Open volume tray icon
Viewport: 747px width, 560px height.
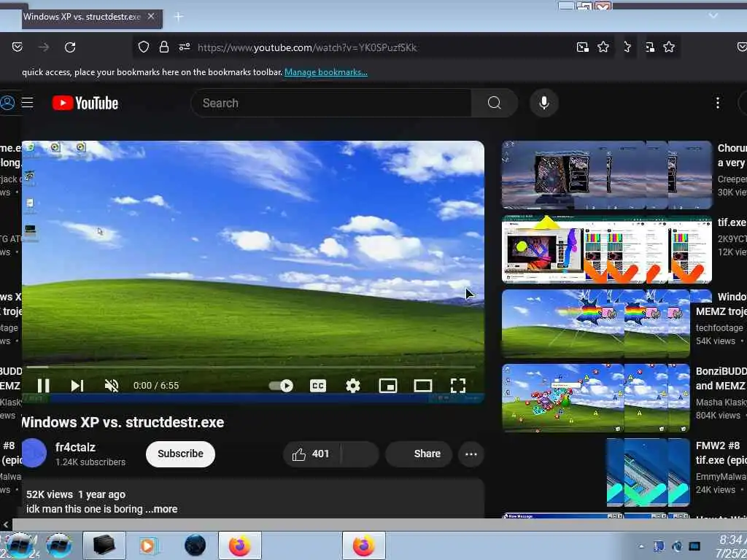click(676, 546)
